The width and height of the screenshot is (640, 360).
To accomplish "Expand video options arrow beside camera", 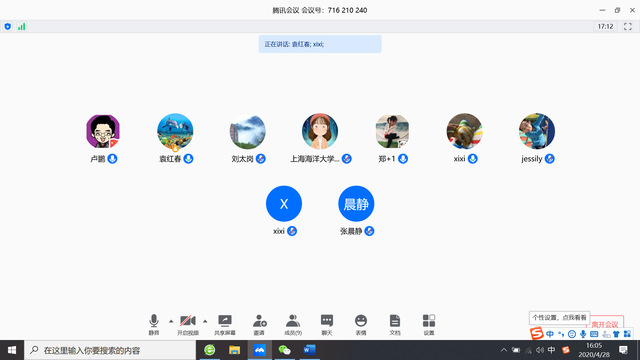I will click(x=205, y=322).
